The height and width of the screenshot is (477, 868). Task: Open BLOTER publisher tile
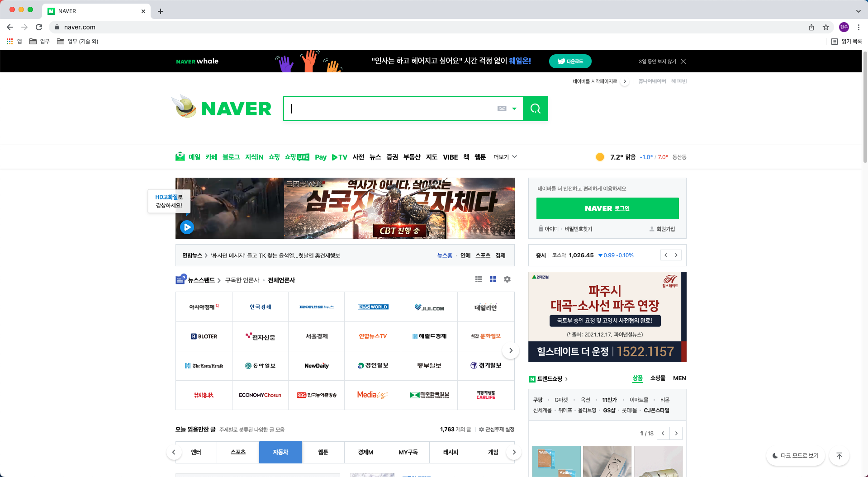[x=204, y=336]
